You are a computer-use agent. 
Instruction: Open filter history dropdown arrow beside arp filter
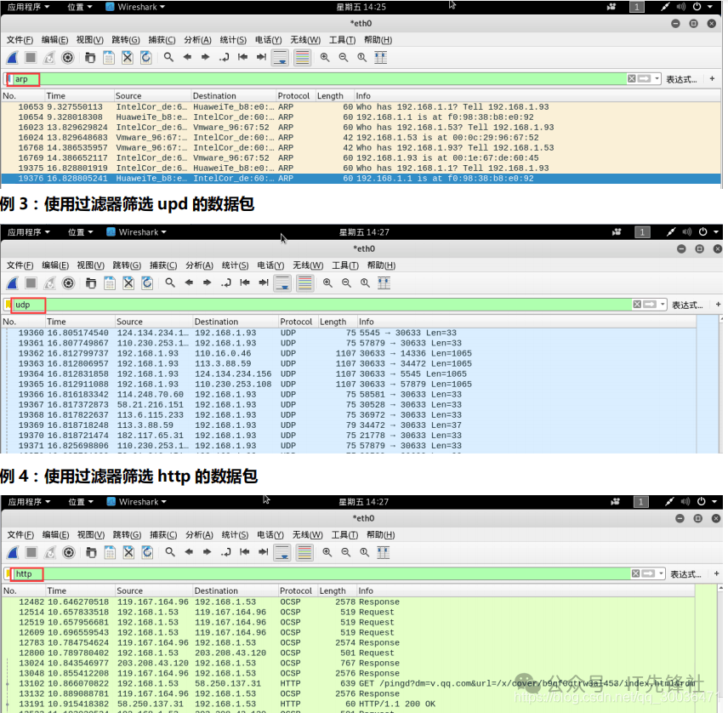click(657, 79)
